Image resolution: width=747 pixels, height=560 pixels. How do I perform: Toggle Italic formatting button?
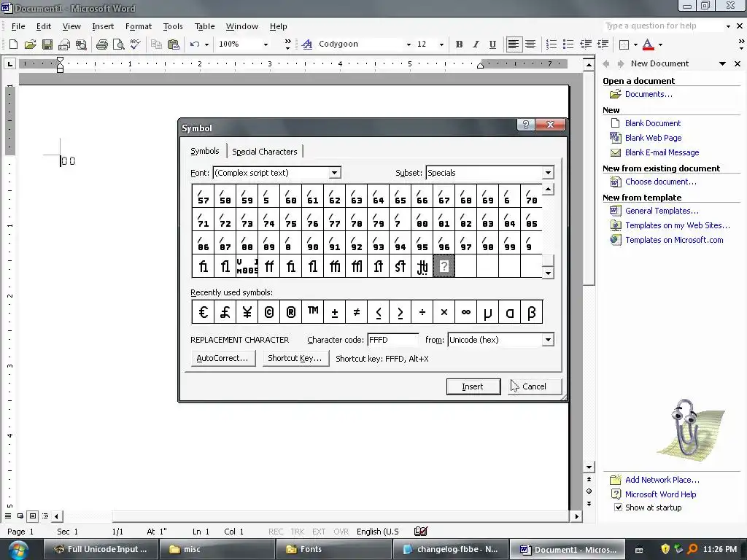pos(476,44)
